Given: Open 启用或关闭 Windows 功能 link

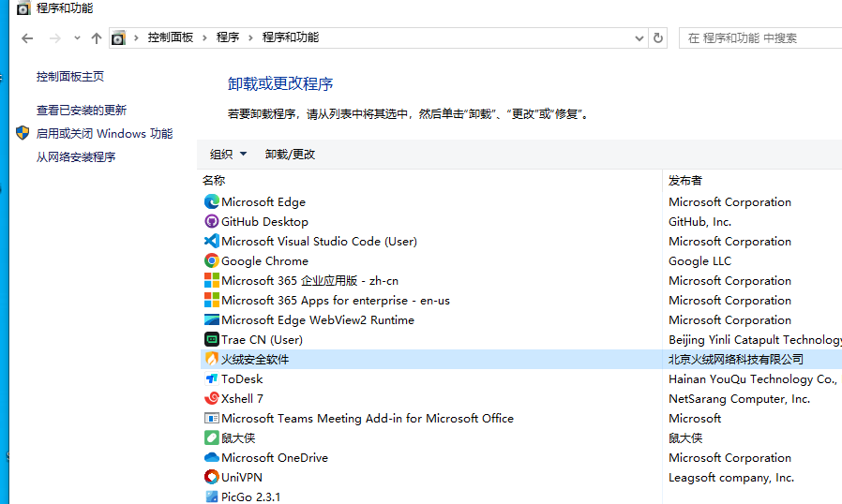Looking at the screenshot, I should click(104, 134).
